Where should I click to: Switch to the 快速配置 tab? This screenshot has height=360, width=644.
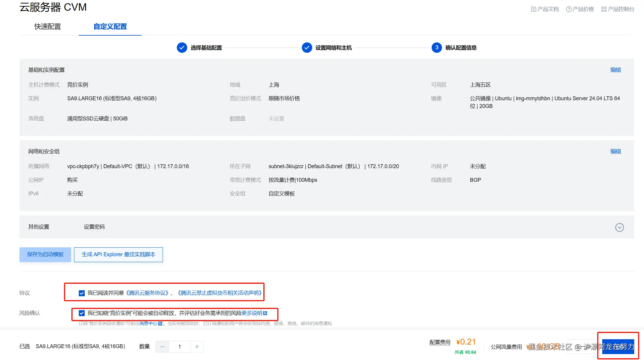48,27
